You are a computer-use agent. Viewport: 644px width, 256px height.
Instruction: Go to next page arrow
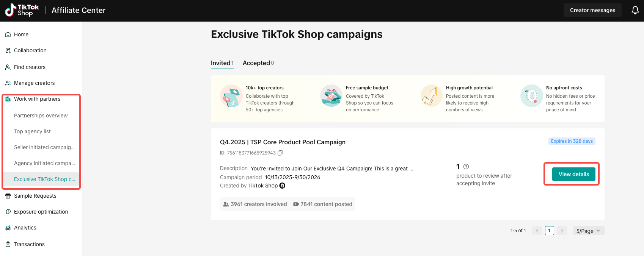pyautogui.click(x=562, y=231)
